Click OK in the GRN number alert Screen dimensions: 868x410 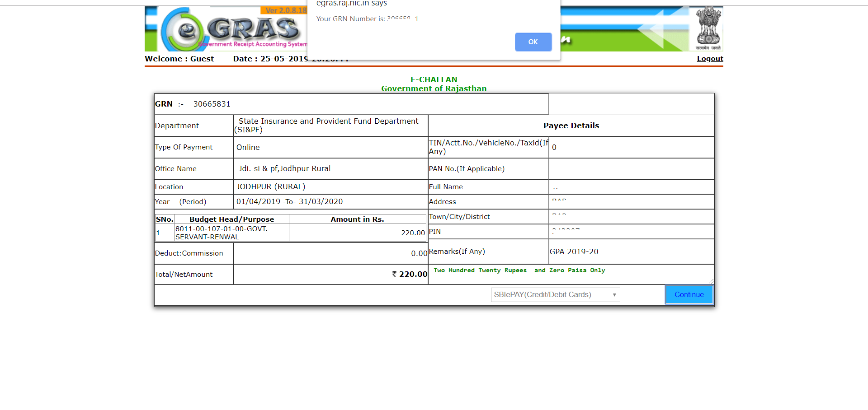[x=533, y=42]
